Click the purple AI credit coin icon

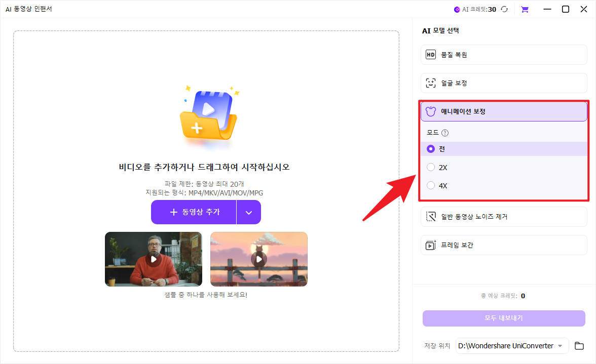click(x=457, y=10)
